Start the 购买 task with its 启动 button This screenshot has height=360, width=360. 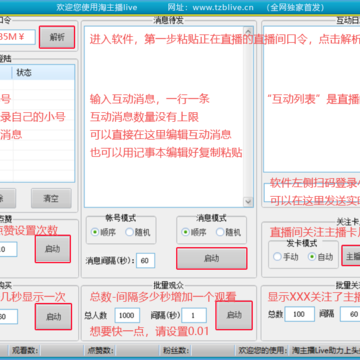coord(53,316)
